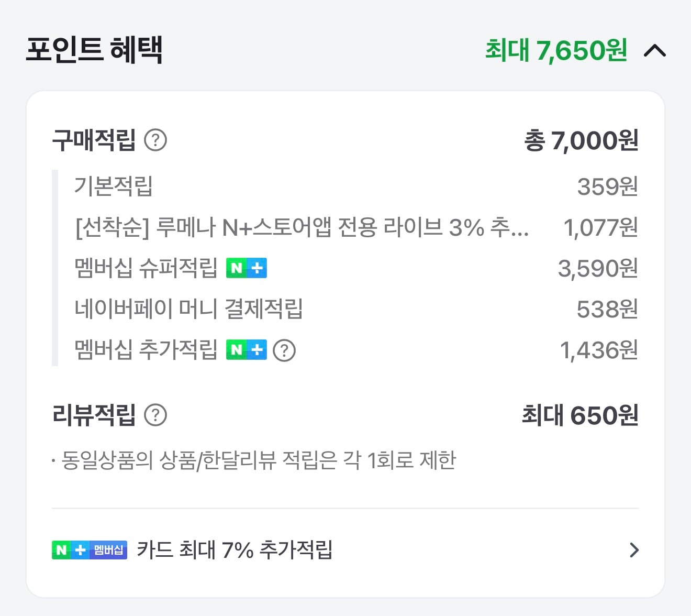Collapse 포인트 혜택 using the upward chevron
The height and width of the screenshot is (616, 691).
[655, 50]
